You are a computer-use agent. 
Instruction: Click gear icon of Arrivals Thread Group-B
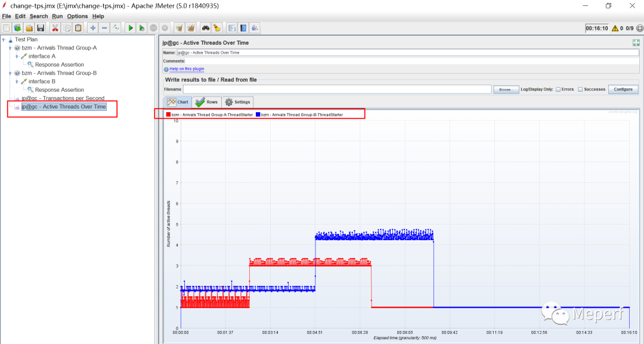[17, 73]
